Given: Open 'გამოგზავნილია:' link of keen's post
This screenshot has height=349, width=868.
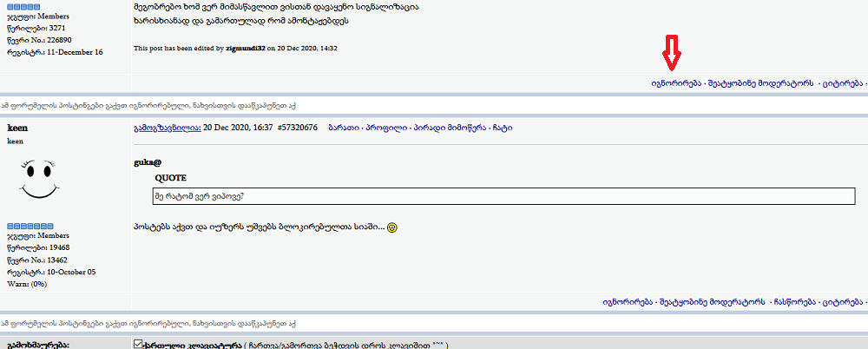Looking at the screenshot, I should point(168,128).
